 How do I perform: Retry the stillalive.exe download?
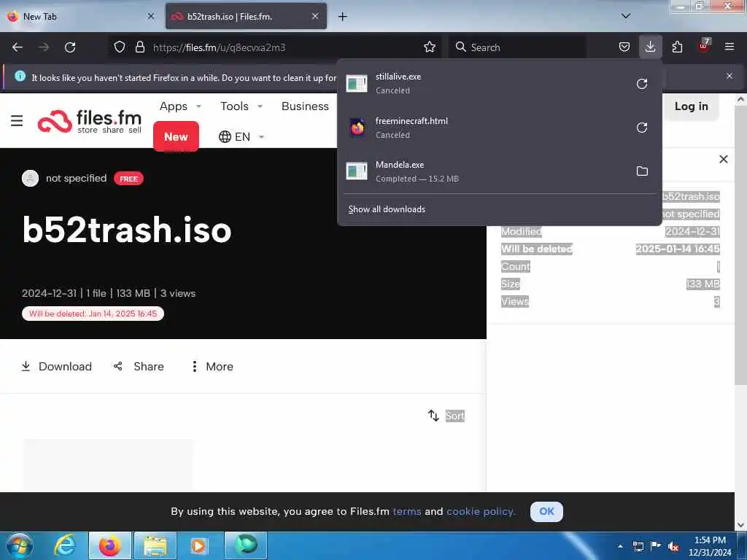[642, 84]
